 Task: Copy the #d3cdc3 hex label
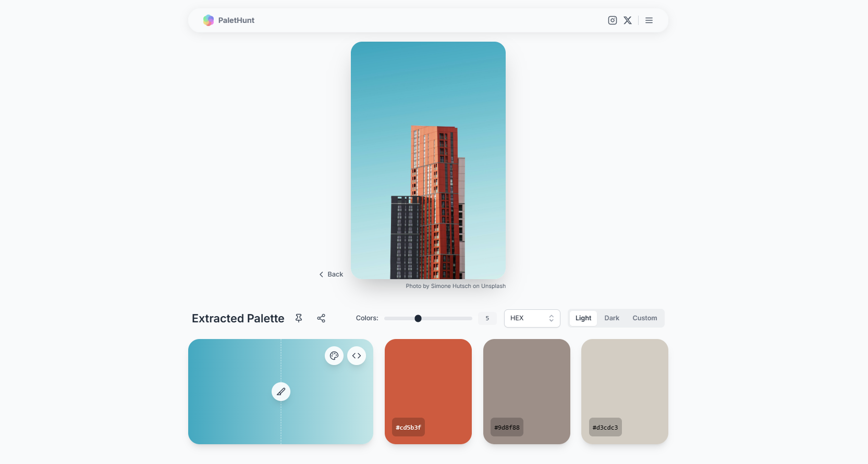605,428
